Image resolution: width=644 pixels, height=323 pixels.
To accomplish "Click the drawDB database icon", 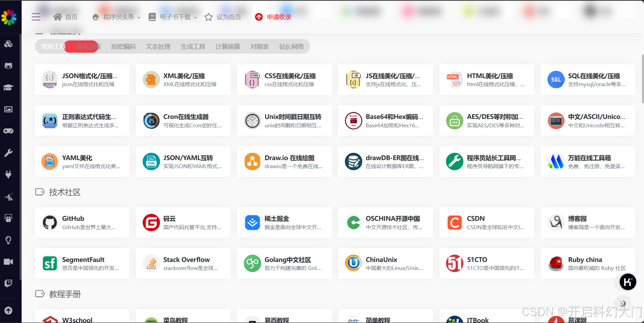I will 354,161.
